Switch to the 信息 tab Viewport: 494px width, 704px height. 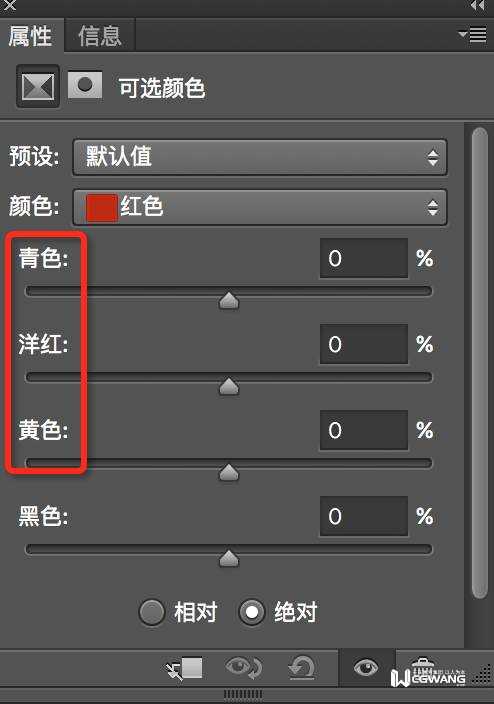click(x=100, y=36)
